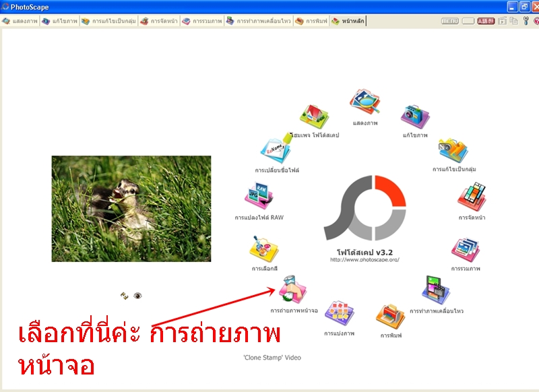Switch to the การรวมภาพ (Combine) tab
Image resolution: width=539 pixels, height=392 pixels.
point(202,21)
